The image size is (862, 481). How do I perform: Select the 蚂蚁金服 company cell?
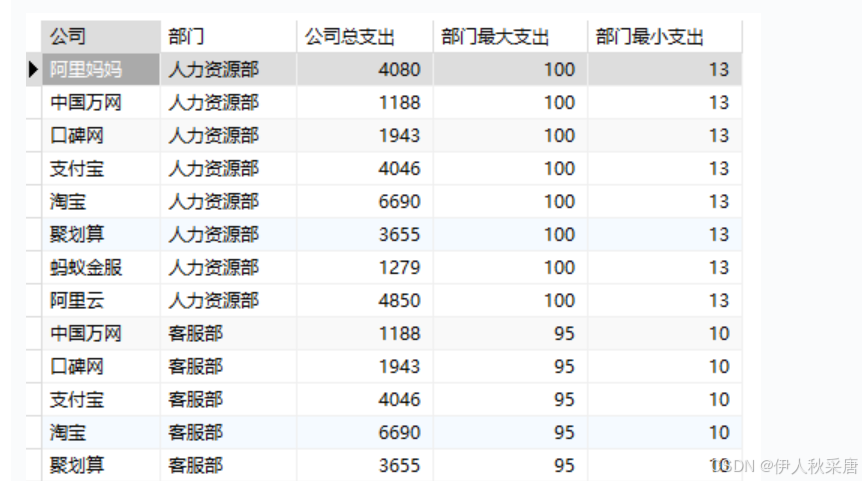coord(101,268)
